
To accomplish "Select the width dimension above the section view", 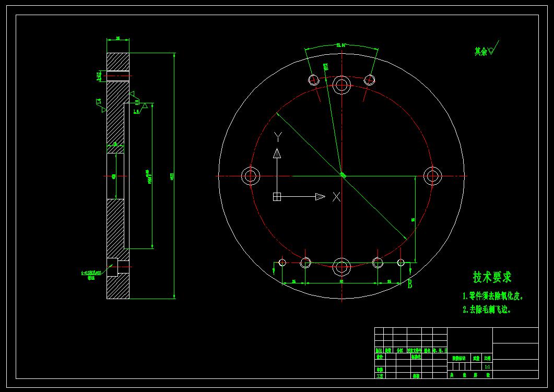I will tap(118, 38).
